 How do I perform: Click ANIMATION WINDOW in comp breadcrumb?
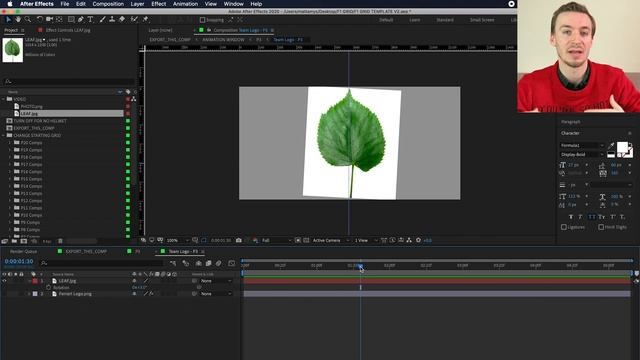(223, 40)
